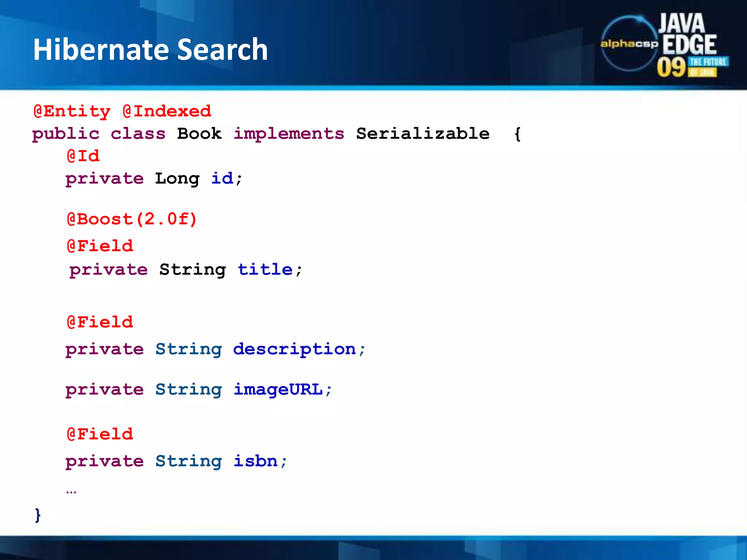This screenshot has width=747, height=560.
Task: Click the @Indexed annotation
Action: [x=167, y=111]
